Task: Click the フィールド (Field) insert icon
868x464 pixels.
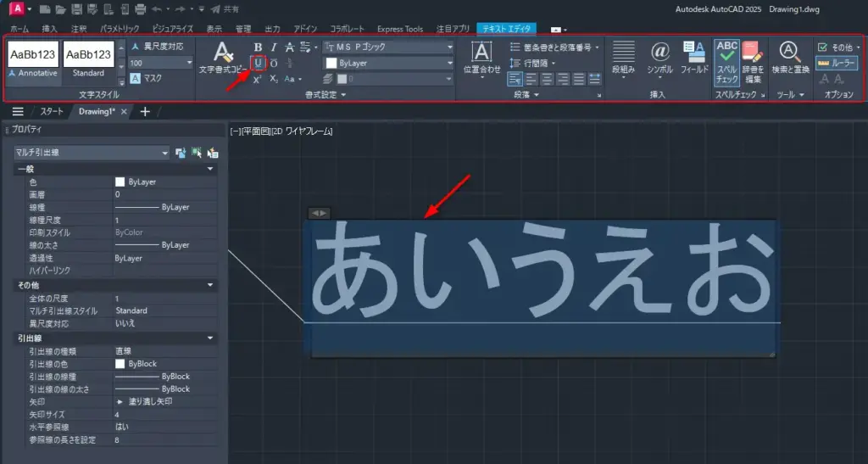Action: click(695, 59)
